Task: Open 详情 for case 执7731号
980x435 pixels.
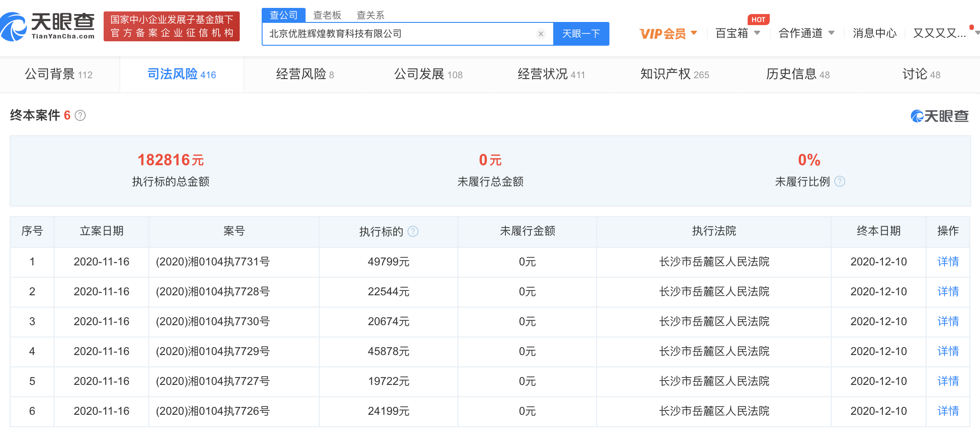Action: [x=948, y=262]
